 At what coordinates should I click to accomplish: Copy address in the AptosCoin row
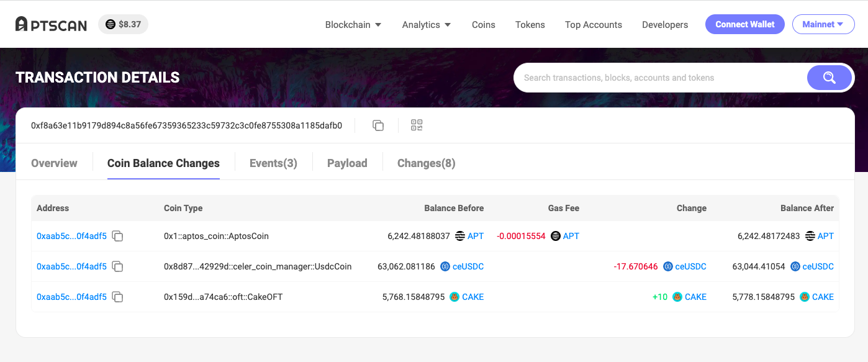117,236
